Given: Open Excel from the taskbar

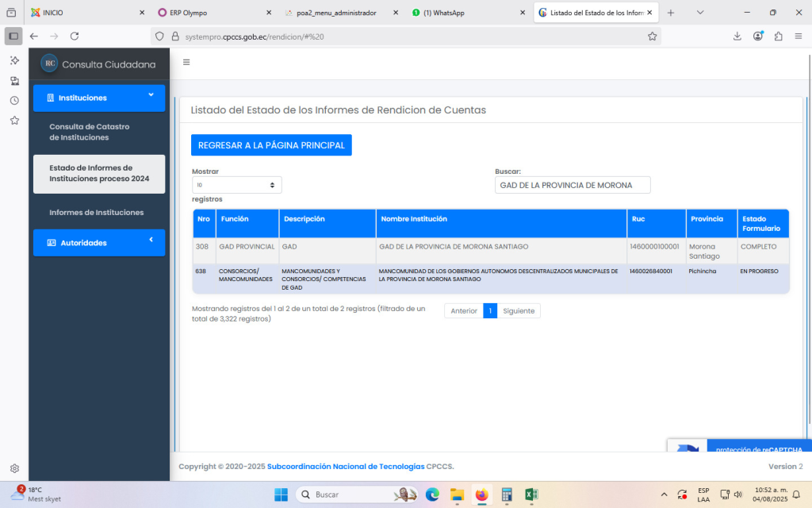Looking at the screenshot, I should 531,495.
